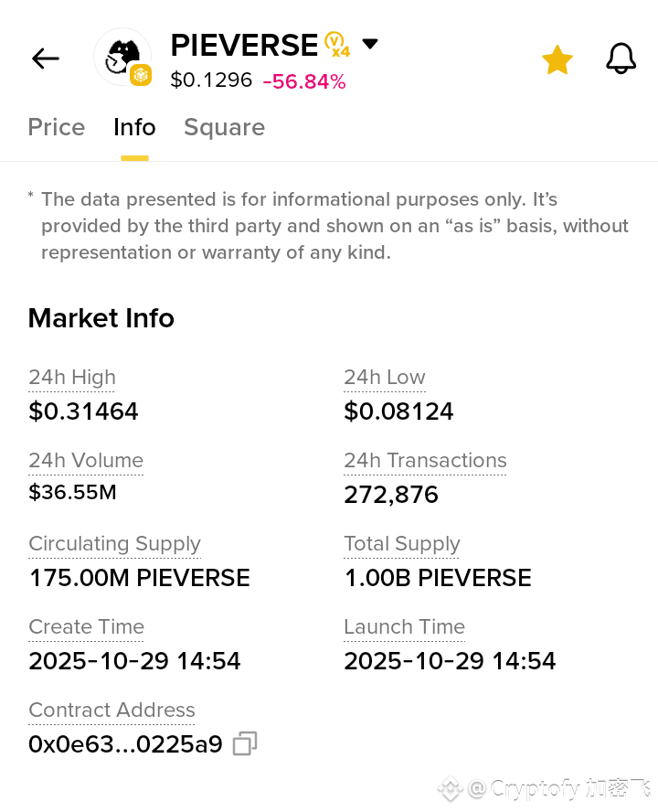Screen dimensions: 658x812
Task: Tap the Contract Address label
Action: pos(111,710)
